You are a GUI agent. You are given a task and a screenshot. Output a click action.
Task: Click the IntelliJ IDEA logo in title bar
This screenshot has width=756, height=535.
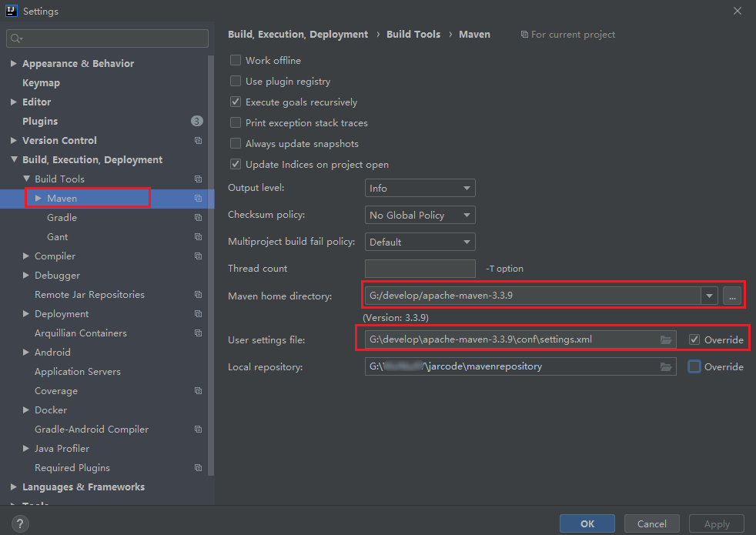tap(11, 11)
